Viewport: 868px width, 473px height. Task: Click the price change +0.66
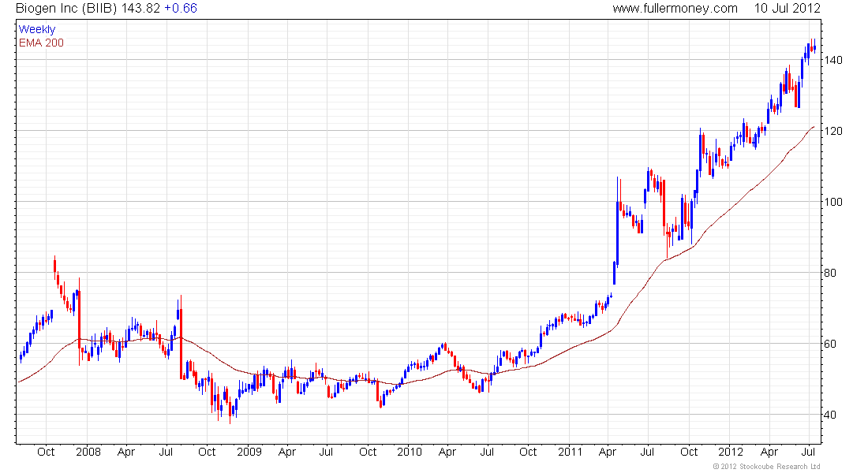tap(181, 9)
